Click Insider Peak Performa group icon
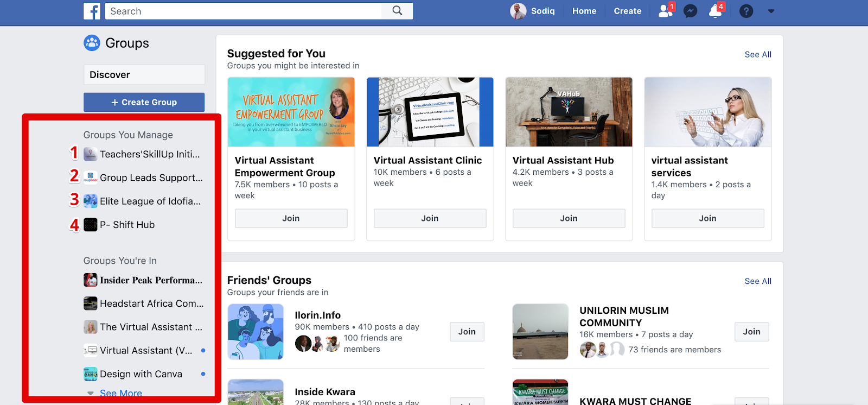The height and width of the screenshot is (405, 868). pyautogui.click(x=91, y=280)
